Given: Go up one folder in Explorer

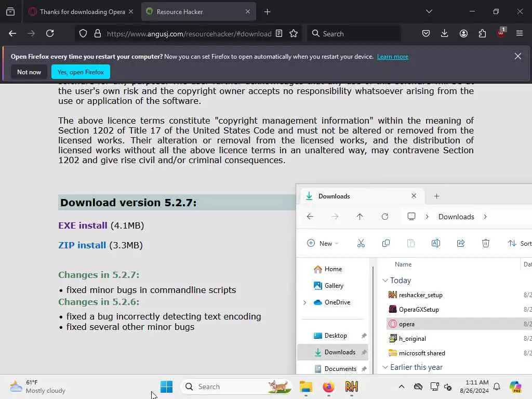Looking at the screenshot, I should pos(360,217).
